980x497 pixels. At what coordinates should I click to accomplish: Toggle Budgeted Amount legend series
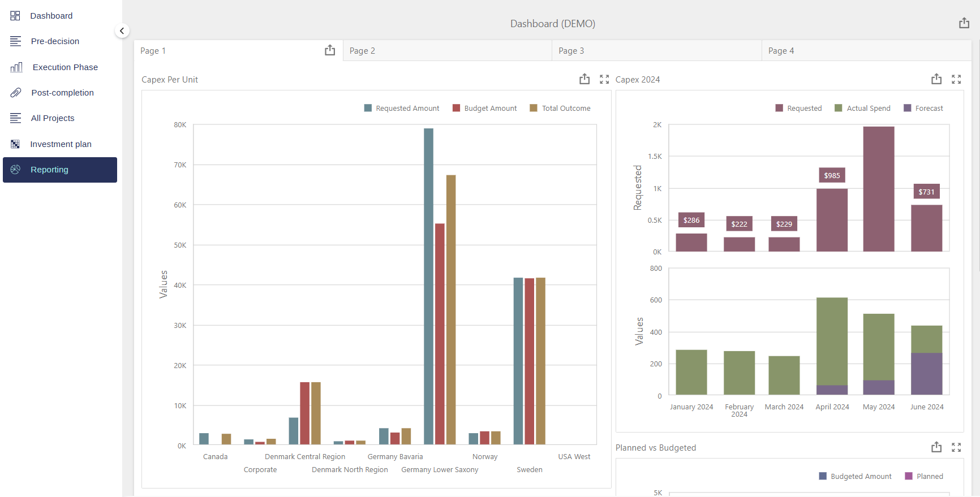856,476
